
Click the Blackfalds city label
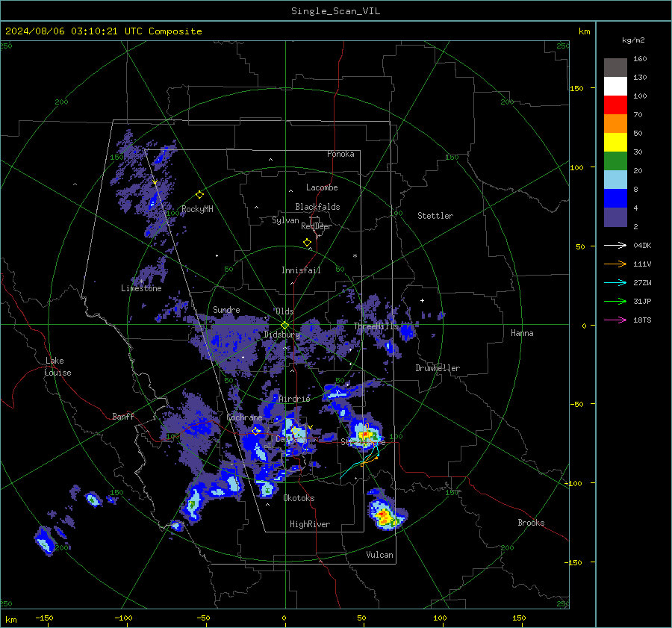(317, 207)
